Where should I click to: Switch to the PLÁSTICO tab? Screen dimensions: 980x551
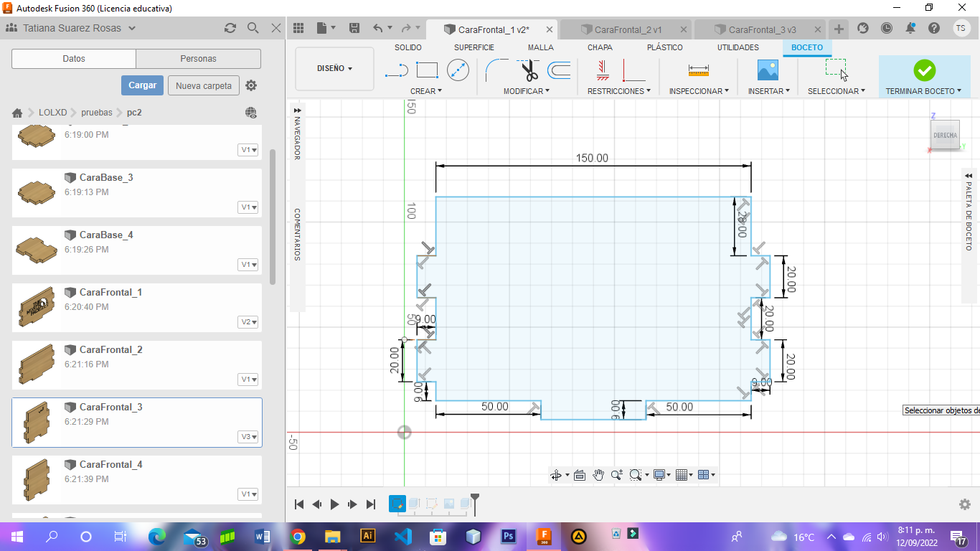[665, 47]
